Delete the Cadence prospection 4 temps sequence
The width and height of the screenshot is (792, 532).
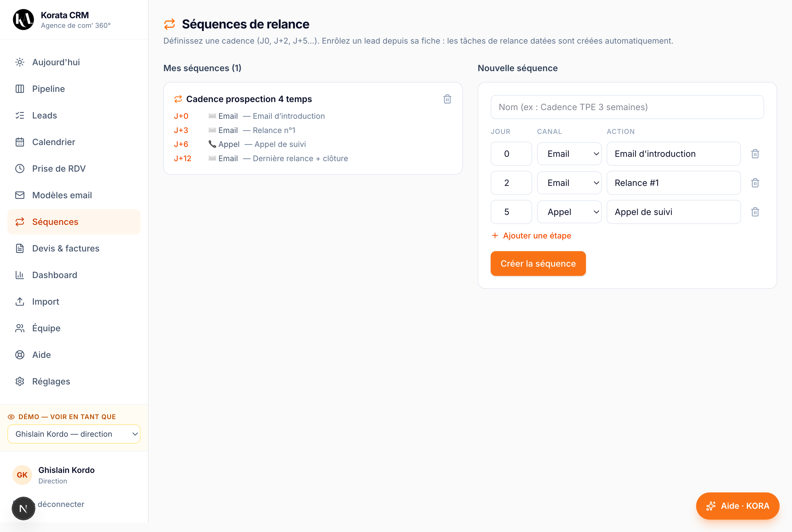tap(447, 99)
